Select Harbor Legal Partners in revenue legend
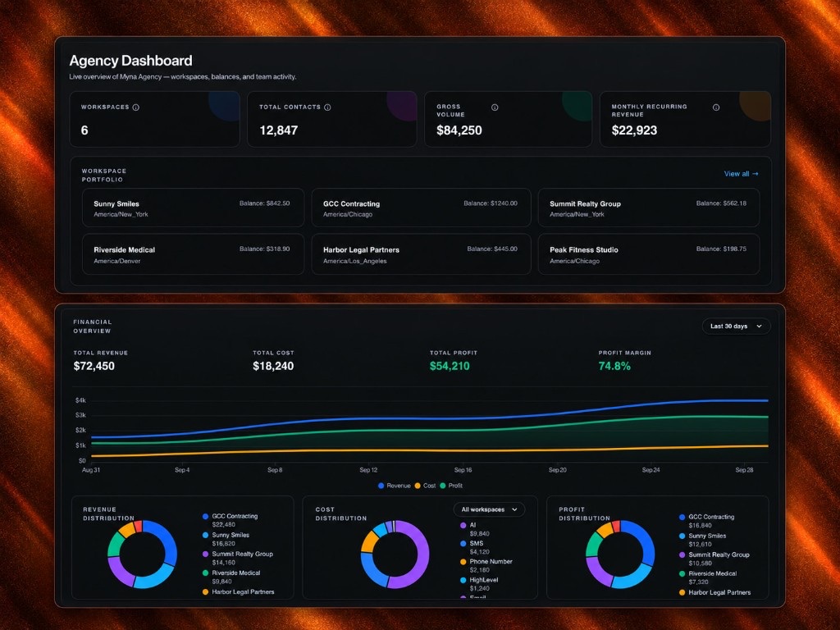840x630 pixels. (x=239, y=592)
